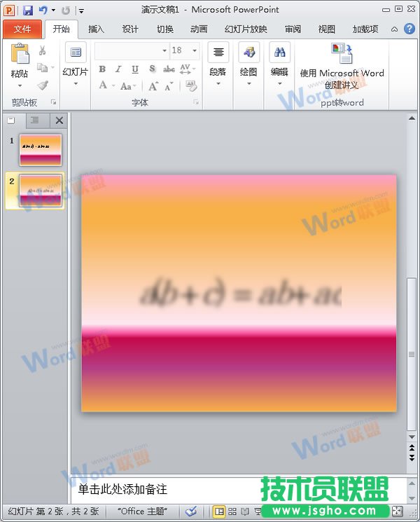Click the 文件 file button

click(22, 29)
